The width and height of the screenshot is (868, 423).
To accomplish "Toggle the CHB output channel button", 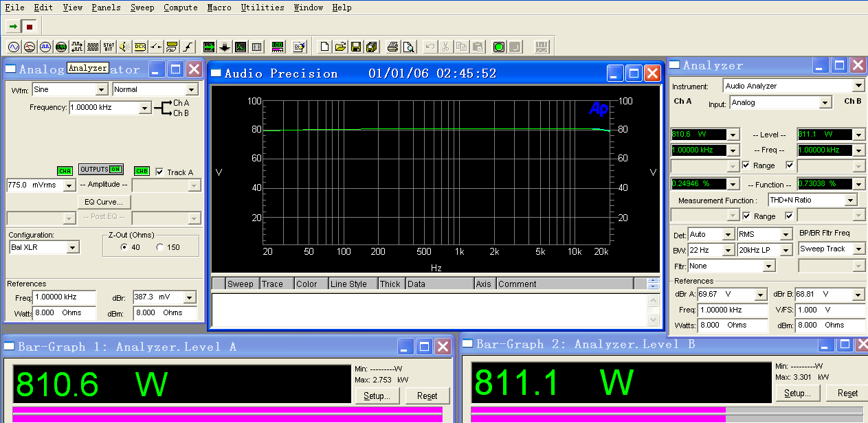I will tap(142, 171).
